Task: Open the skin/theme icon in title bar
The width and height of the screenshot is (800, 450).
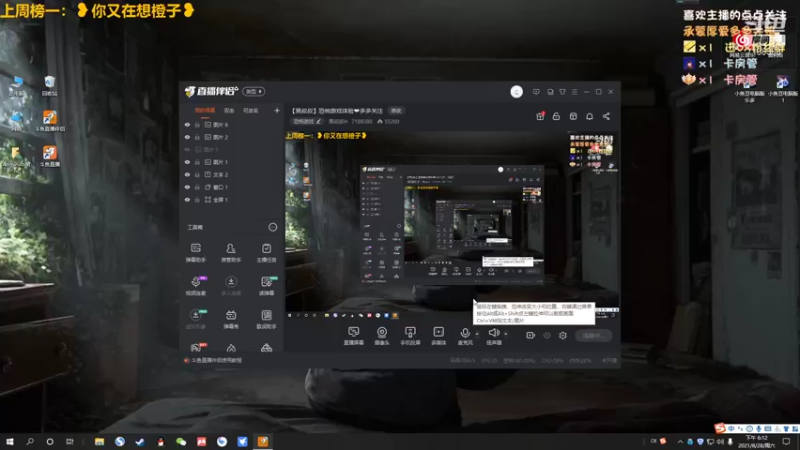Action: pos(562,92)
